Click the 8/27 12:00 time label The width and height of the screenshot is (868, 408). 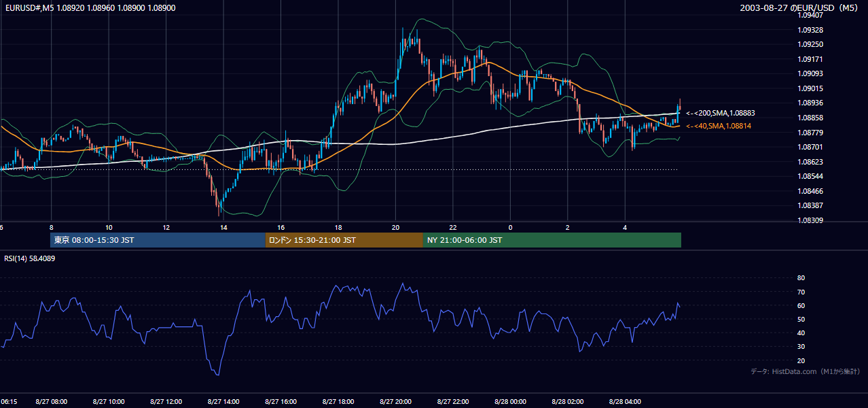[x=166, y=402]
